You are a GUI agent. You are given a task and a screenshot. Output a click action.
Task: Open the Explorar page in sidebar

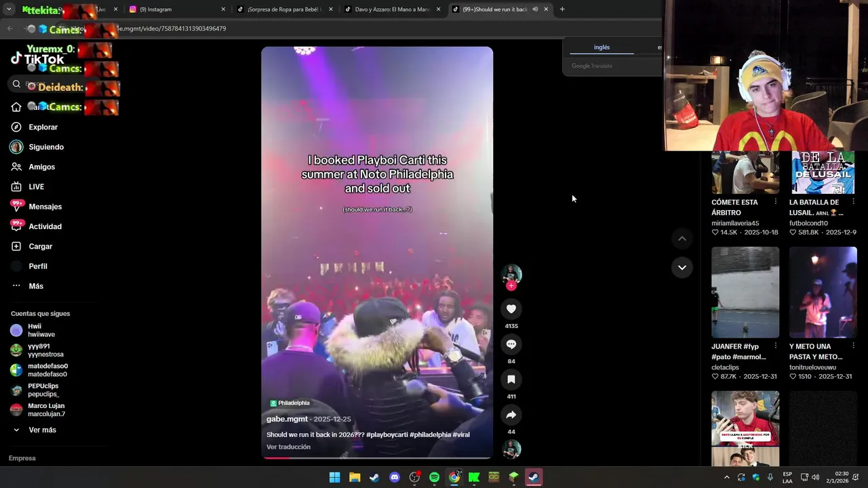43,127
